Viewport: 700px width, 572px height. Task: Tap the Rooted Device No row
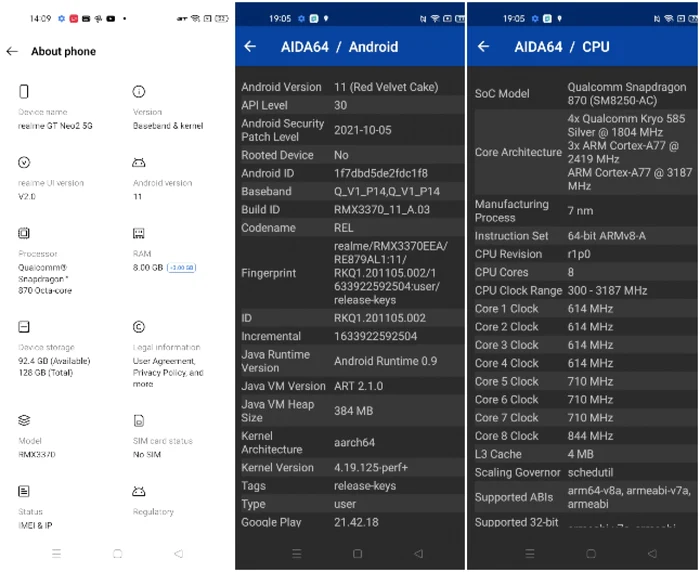(x=350, y=155)
